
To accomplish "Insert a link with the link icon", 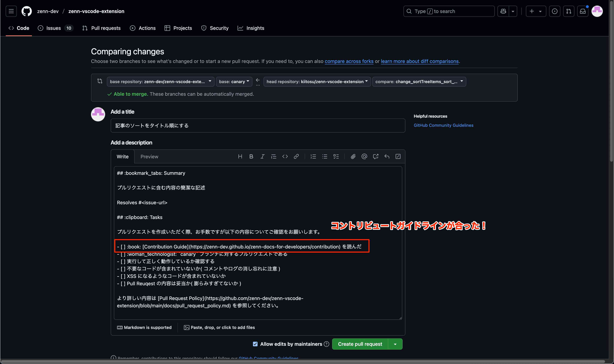I will pos(296,157).
